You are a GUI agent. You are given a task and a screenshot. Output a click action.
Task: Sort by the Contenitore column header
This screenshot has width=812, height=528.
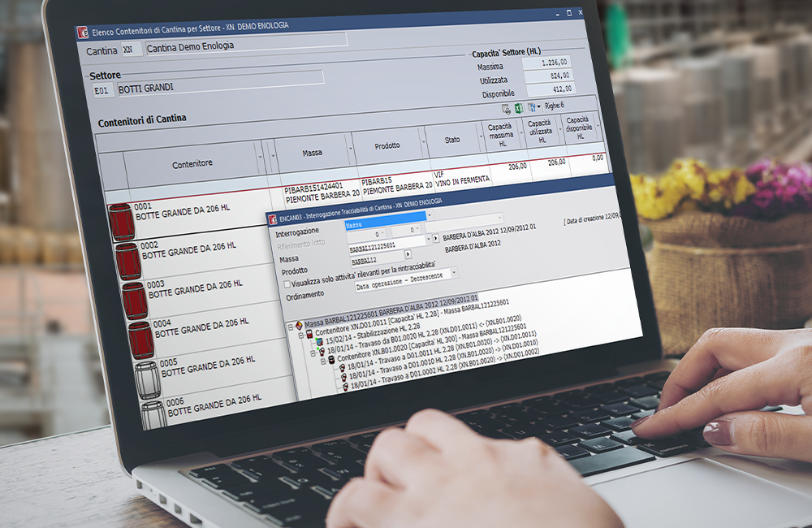point(192,163)
